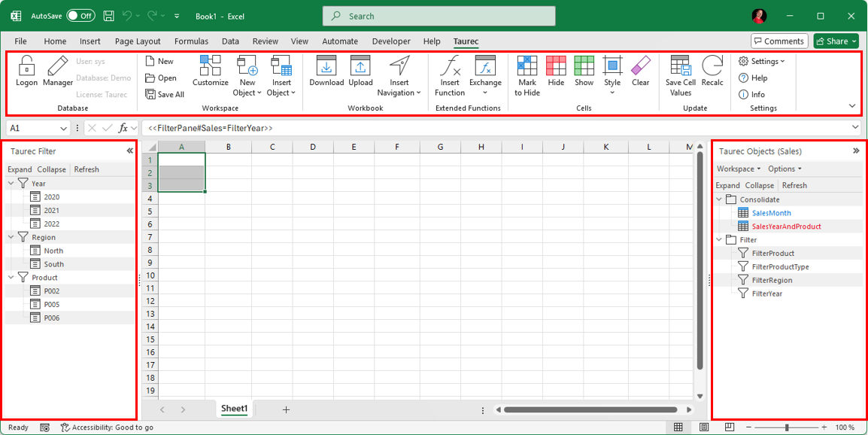Screen dimensions: 868x435
Task: Select the 2021 year filter item
Action: [x=51, y=211]
